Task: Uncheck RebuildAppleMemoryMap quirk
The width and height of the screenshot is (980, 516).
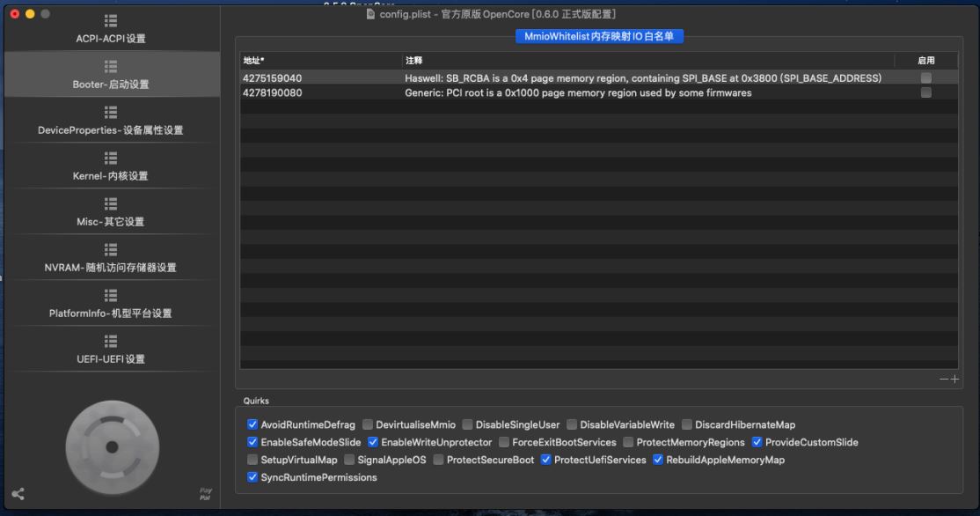Action: coord(658,459)
